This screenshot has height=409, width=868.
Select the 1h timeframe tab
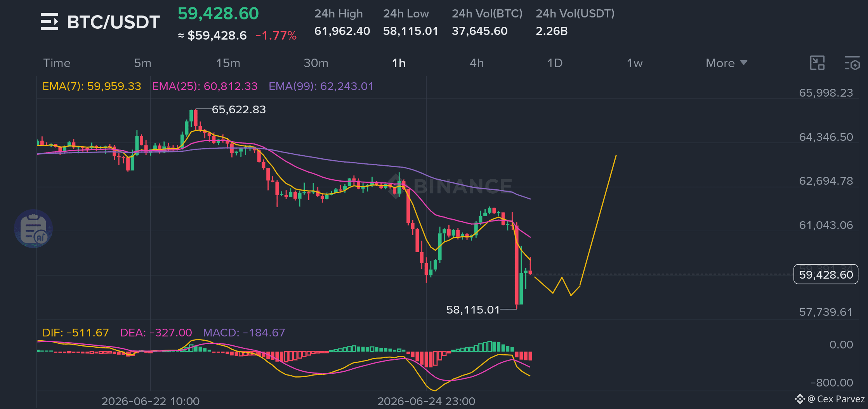coord(399,63)
